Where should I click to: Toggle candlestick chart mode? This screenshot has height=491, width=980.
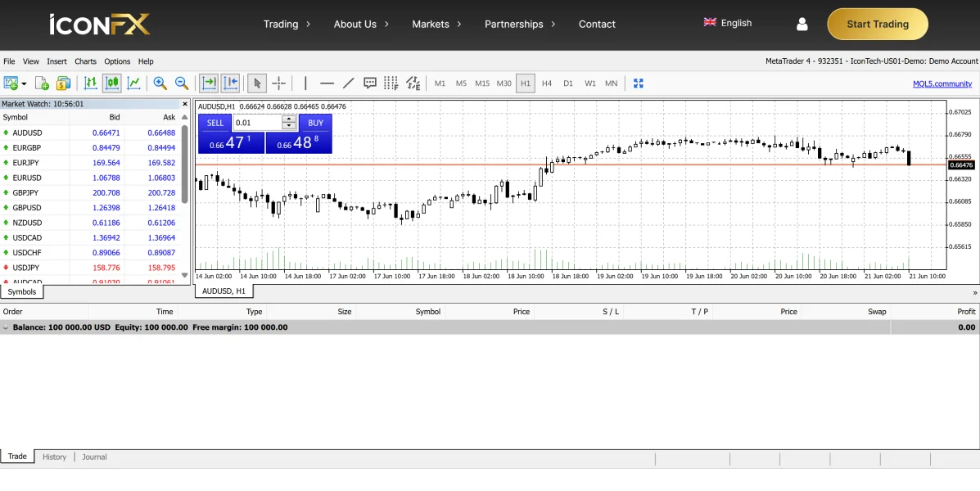pyautogui.click(x=112, y=83)
